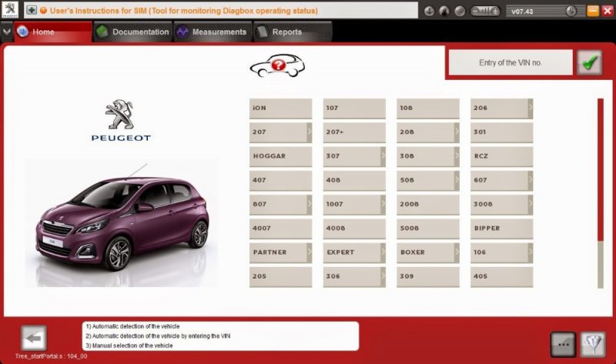Select the 5008 model
The image size is (616, 364).
tap(428, 228)
